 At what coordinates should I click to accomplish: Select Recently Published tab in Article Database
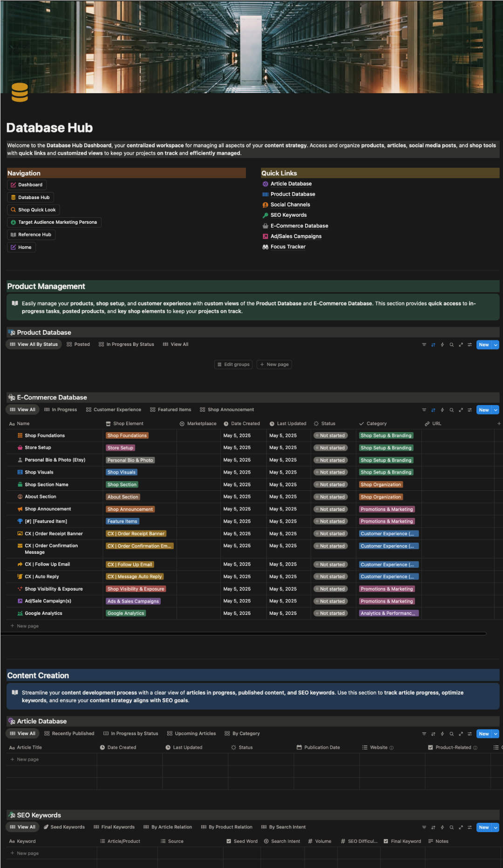point(69,734)
